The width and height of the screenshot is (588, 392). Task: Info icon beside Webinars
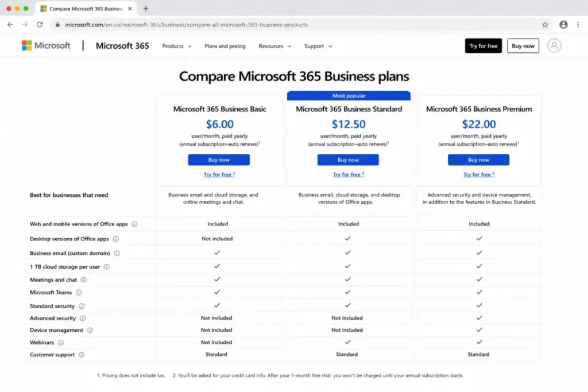(61, 343)
